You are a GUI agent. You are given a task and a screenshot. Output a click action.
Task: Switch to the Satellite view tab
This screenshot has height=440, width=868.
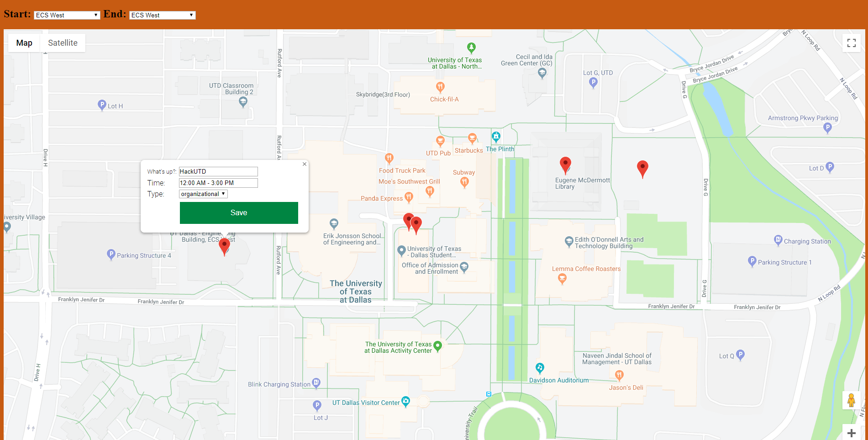[x=63, y=43]
